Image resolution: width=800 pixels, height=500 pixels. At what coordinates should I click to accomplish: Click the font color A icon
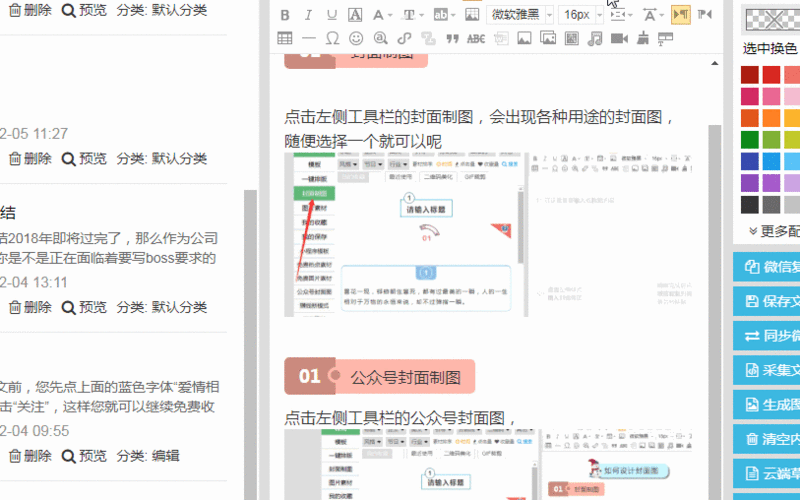(x=378, y=15)
